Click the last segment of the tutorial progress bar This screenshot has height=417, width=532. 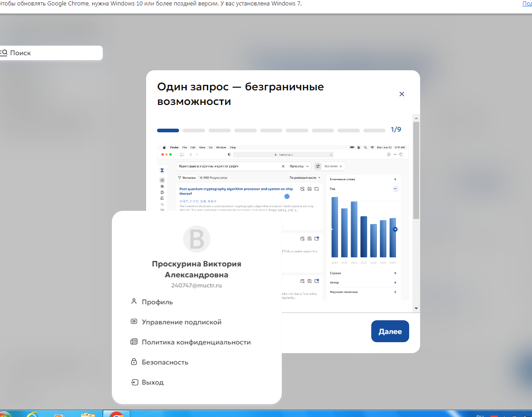(374, 130)
